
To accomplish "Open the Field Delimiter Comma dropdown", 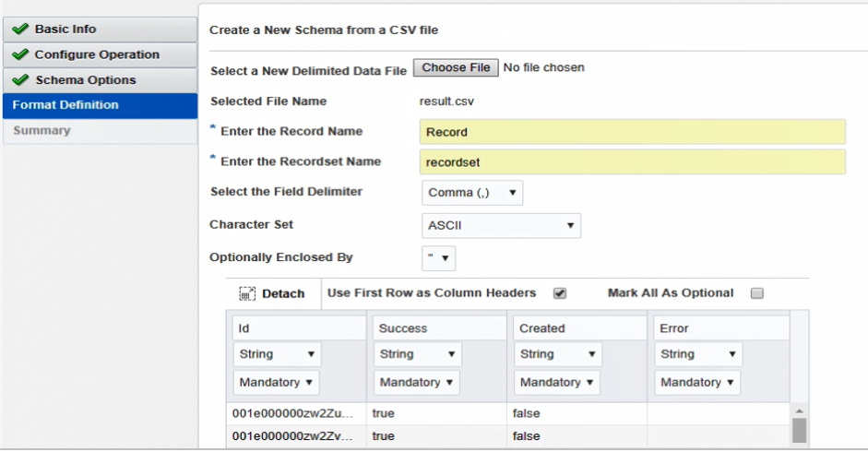I will pos(472,193).
